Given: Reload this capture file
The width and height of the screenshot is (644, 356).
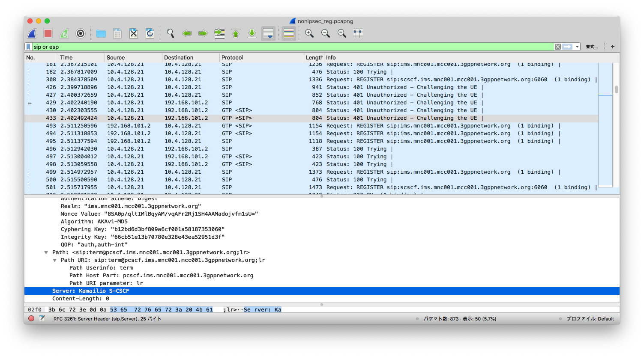Looking at the screenshot, I should 150,33.
